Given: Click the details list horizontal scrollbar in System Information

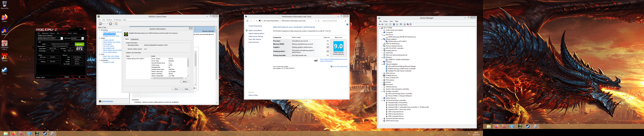Looking at the screenshot, I should [169, 78].
